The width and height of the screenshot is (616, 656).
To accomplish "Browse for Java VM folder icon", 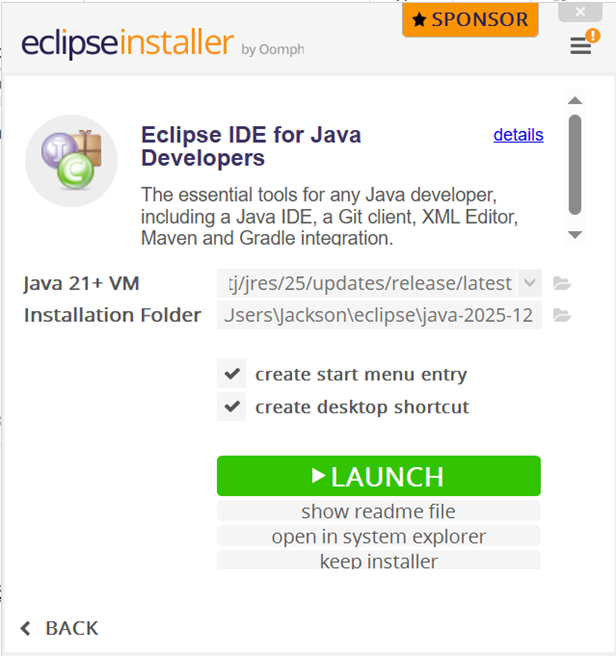I will 562,283.
